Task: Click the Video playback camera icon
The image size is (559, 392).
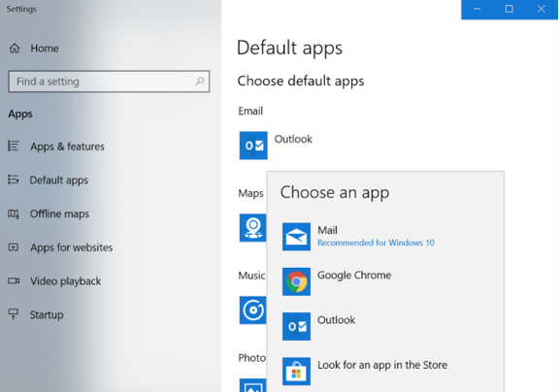Action: coord(14,280)
